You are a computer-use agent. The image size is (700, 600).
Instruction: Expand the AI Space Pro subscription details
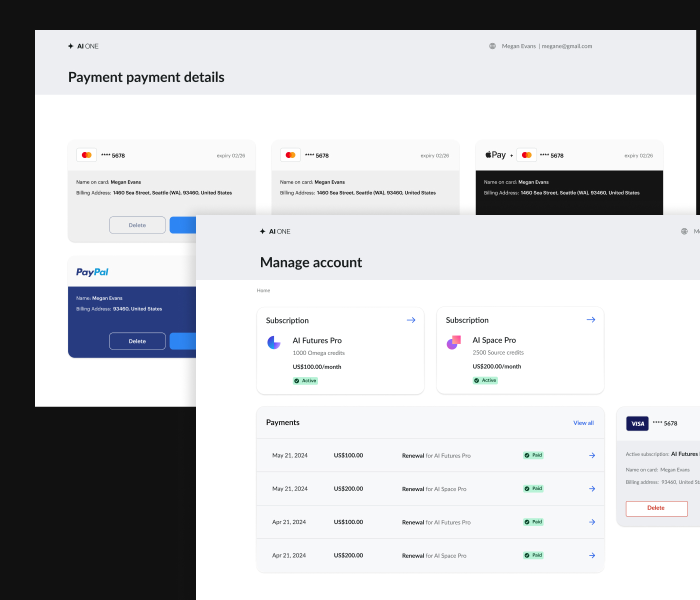[x=590, y=319]
